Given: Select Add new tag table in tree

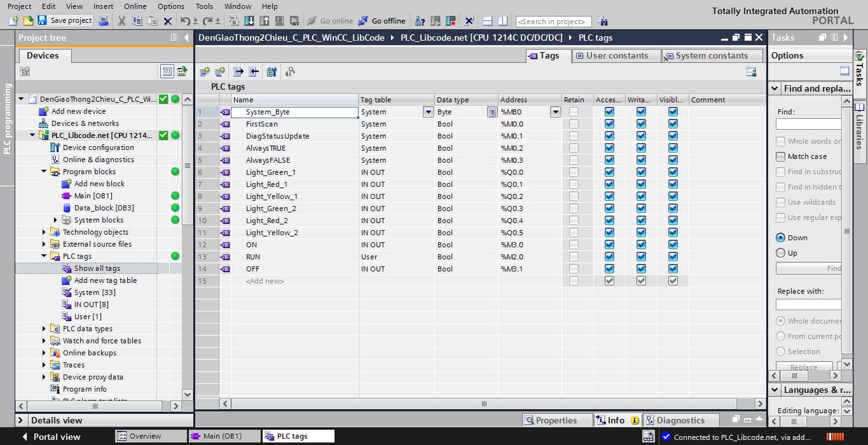Looking at the screenshot, I should tap(105, 280).
